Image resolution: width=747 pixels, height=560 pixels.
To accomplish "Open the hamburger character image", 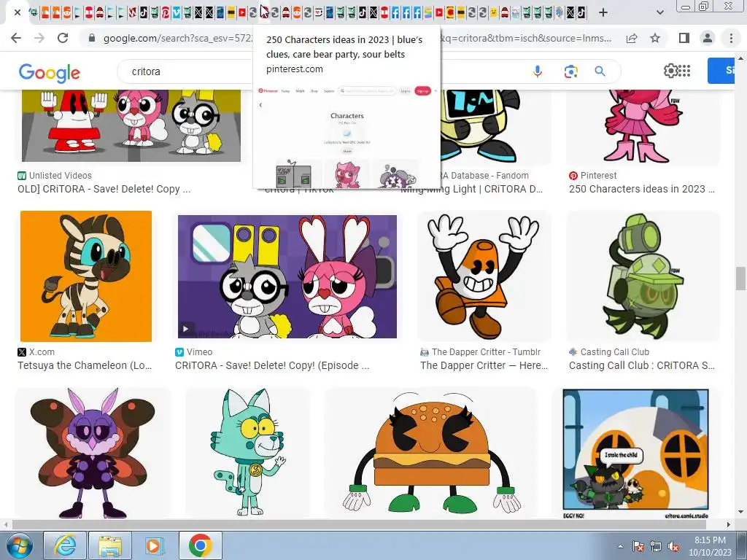I will 430,453.
